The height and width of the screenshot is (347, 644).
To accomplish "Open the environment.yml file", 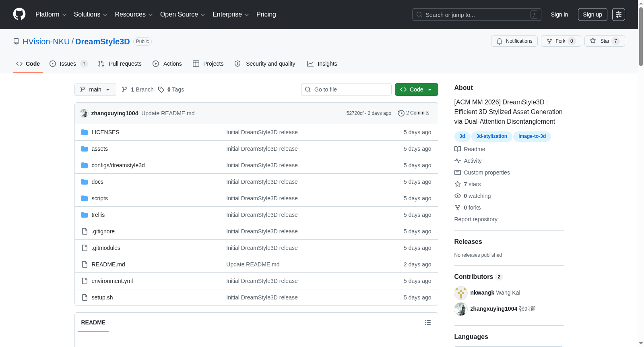I will tap(112, 281).
